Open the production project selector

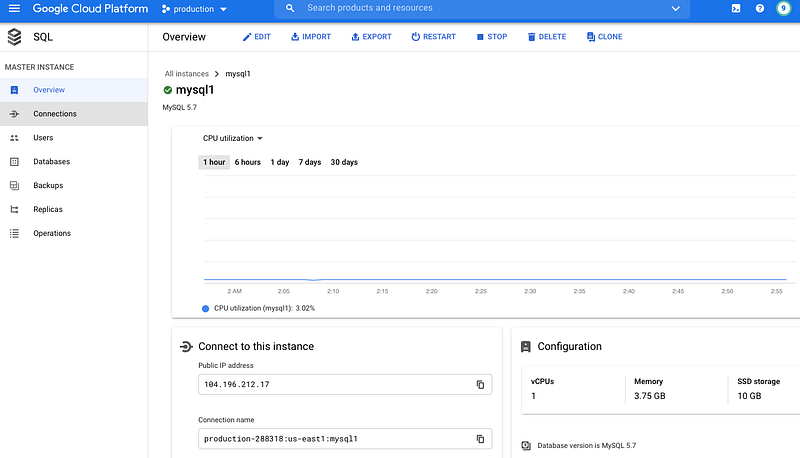click(x=195, y=9)
